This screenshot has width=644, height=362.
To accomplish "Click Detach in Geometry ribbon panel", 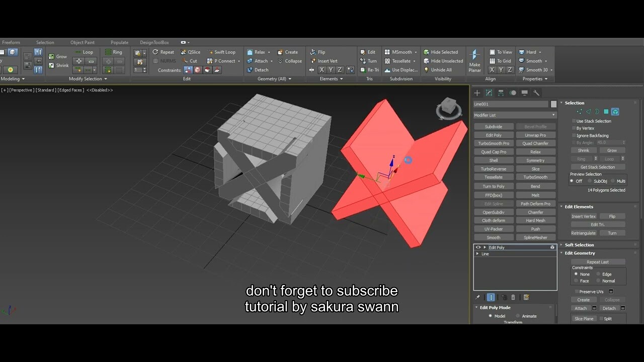I will point(258,70).
